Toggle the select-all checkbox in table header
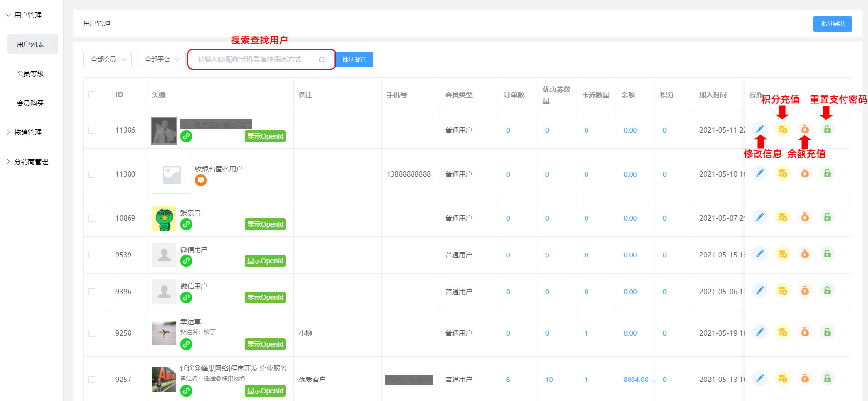The height and width of the screenshot is (401, 868). pyautogui.click(x=92, y=95)
